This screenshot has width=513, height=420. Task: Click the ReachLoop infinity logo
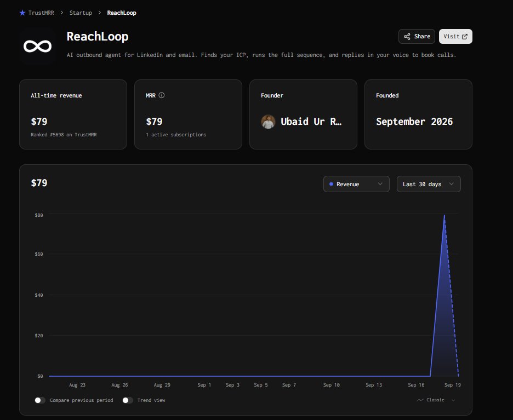[x=38, y=46]
